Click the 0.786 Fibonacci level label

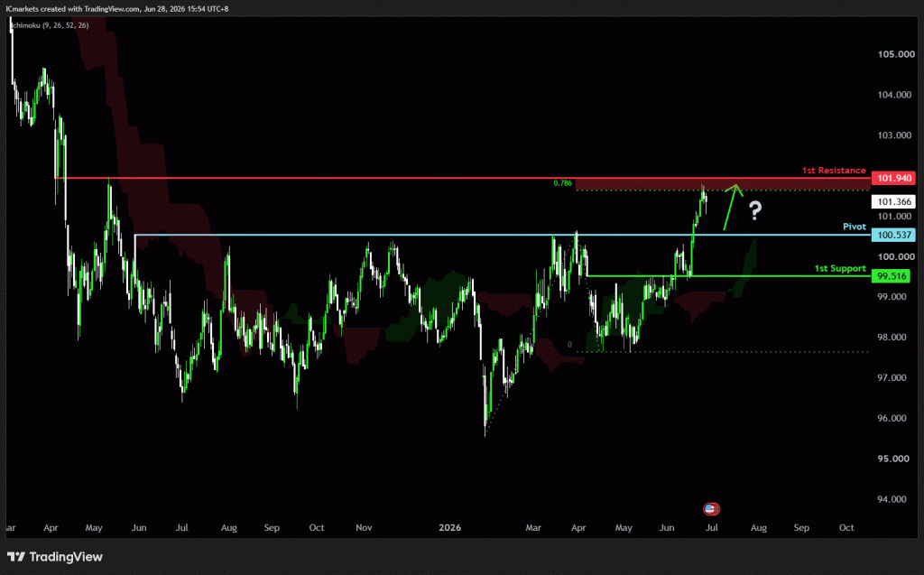pos(562,183)
